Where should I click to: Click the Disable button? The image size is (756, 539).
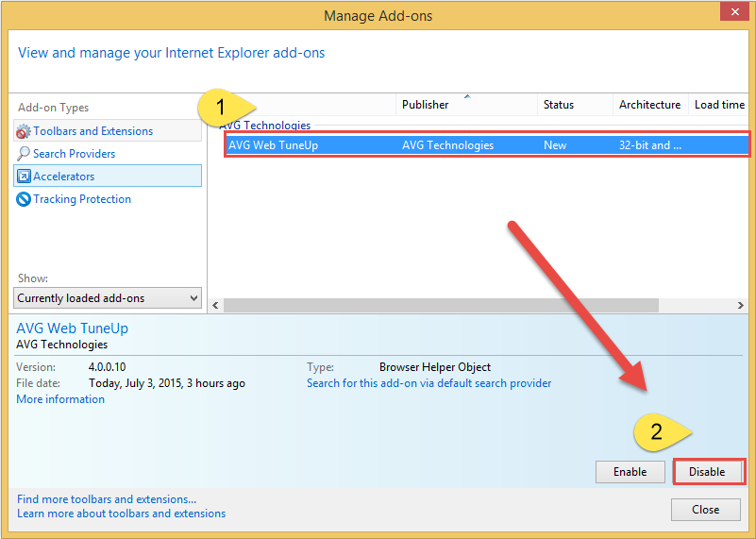coord(707,471)
